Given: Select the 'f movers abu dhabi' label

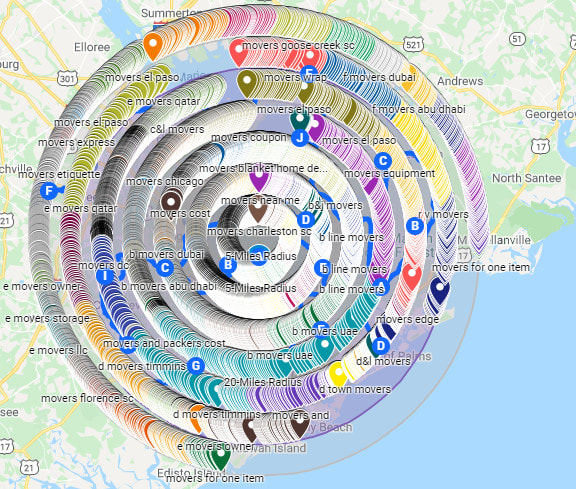Looking at the screenshot, I should point(419,109).
